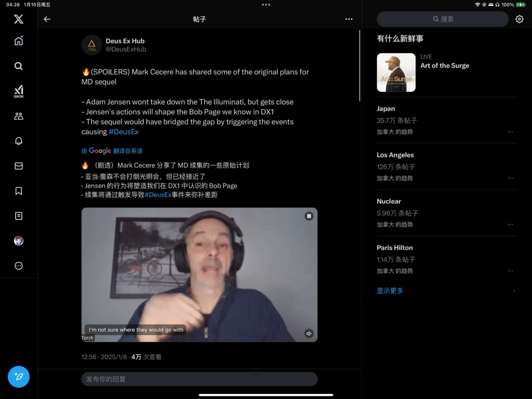
Task: Click the post view count 4万
Action: pos(146,357)
